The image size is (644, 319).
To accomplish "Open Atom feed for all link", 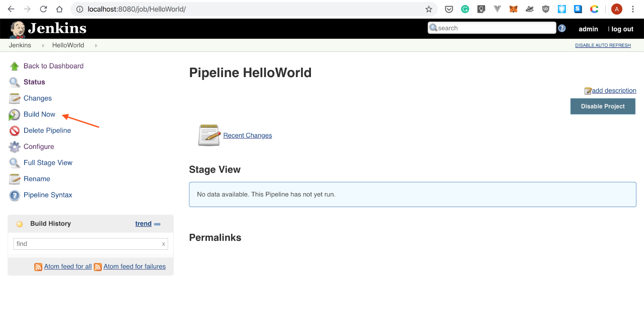I will (x=68, y=266).
